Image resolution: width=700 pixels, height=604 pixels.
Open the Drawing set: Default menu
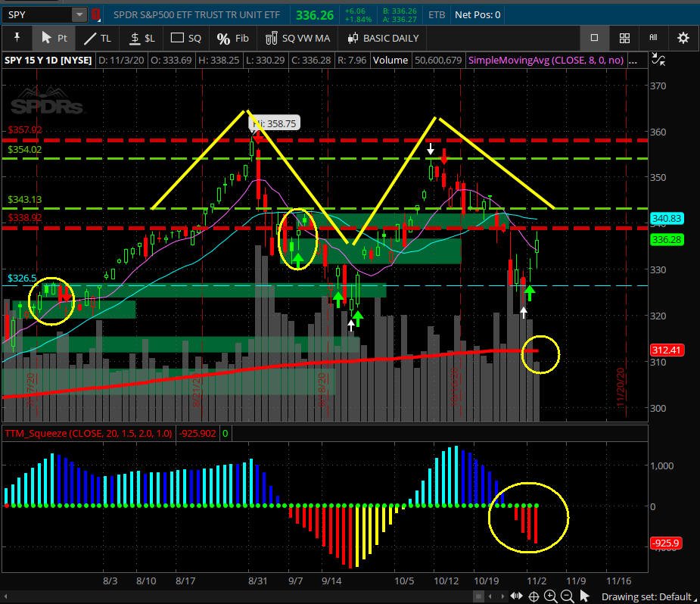[x=646, y=596]
